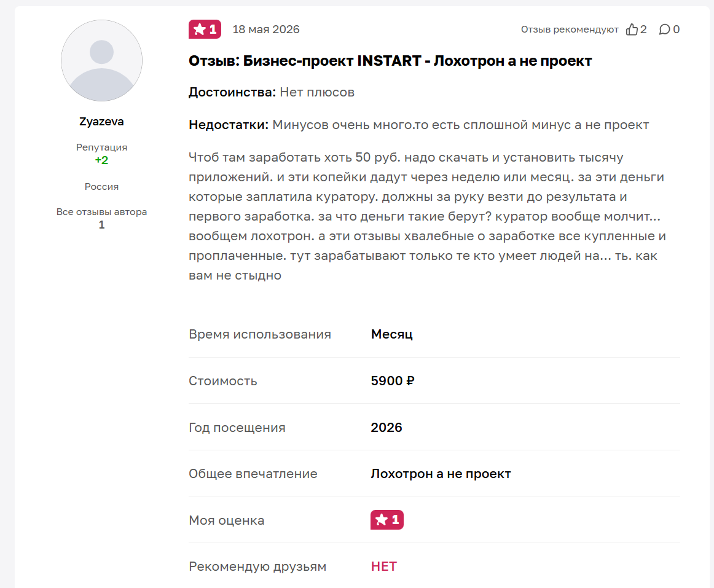Click the 1-star rating badge beside the date
Viewport: 714px width, 588px height.
point(205,29)
